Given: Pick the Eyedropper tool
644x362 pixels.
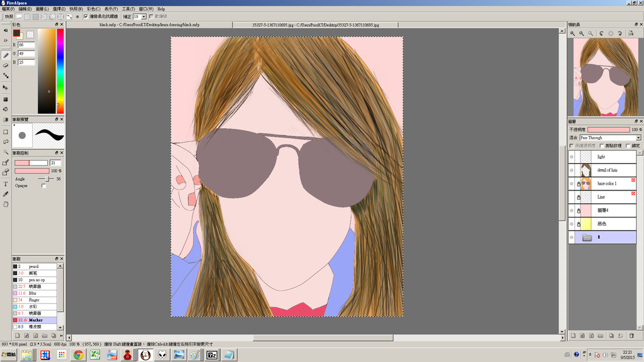Looking at the screenshot, I should tap(6, 194).
